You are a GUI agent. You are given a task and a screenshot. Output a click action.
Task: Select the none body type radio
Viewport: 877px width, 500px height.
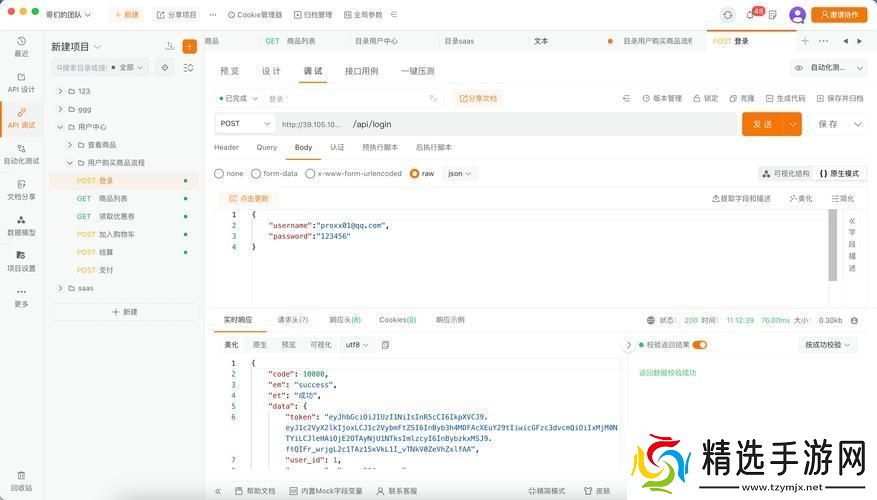tap(219, 174)
